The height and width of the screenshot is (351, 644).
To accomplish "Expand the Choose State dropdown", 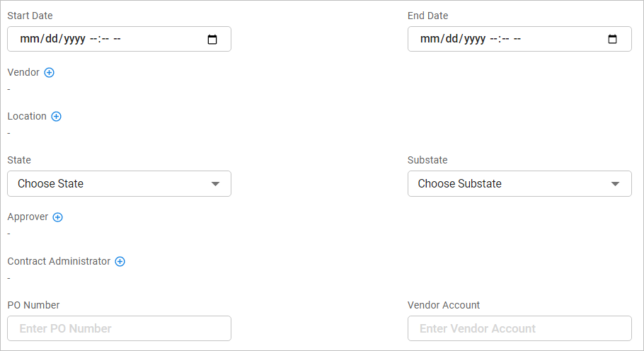I will [119, 184].
